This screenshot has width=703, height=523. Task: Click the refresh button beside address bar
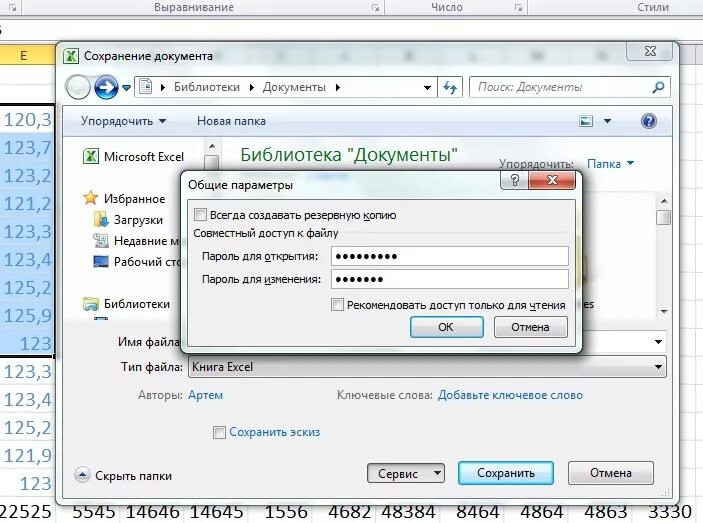click(450, 87)
